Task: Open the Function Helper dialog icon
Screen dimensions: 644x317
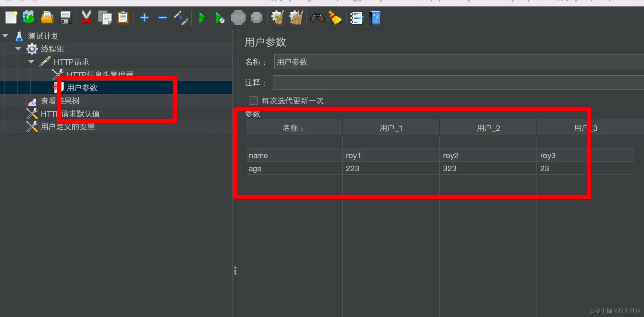Action: point(357,18)
